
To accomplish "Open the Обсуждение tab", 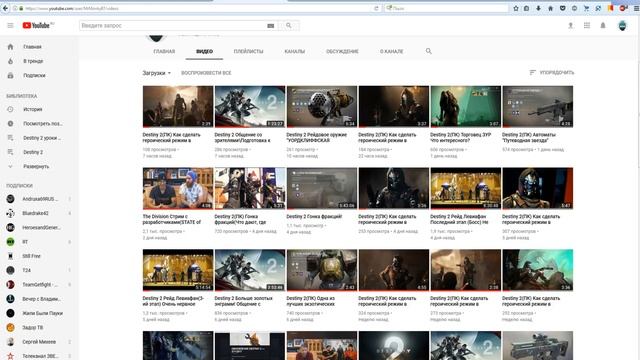I will click(342, 51).
